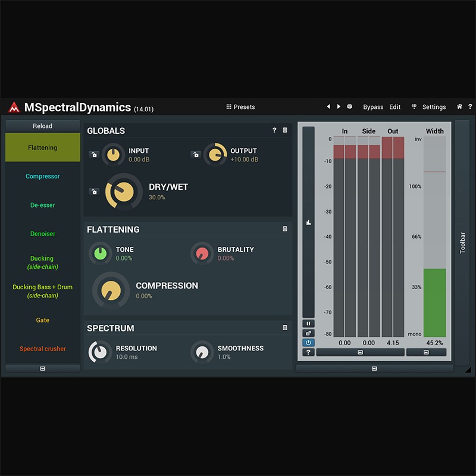Click the Input value 0.00 dB
Image resolution: width=476 pixels, height=476 pixels.
pyautogui.click(x=139, y=159)
